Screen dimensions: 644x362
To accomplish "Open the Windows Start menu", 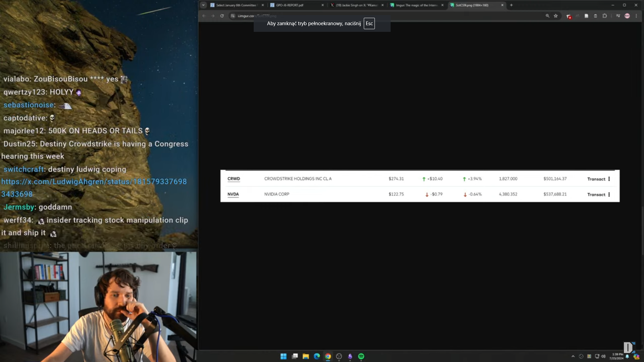I will (283, 356).
